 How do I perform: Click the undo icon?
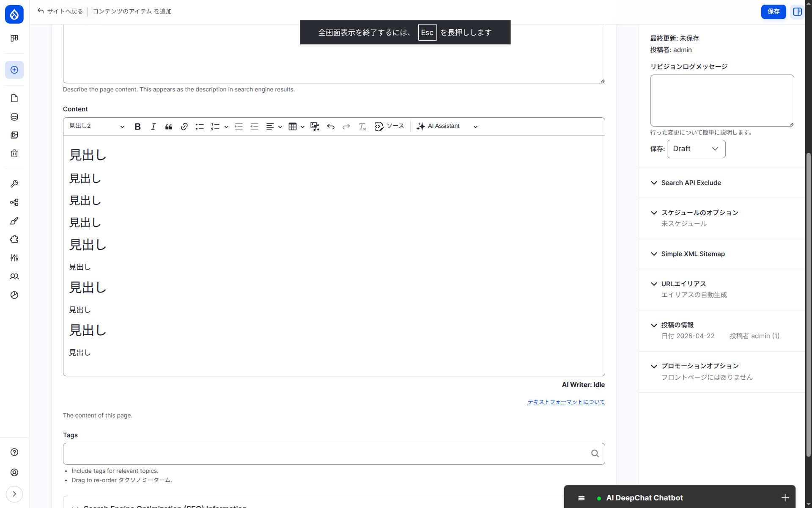[331, 127]
